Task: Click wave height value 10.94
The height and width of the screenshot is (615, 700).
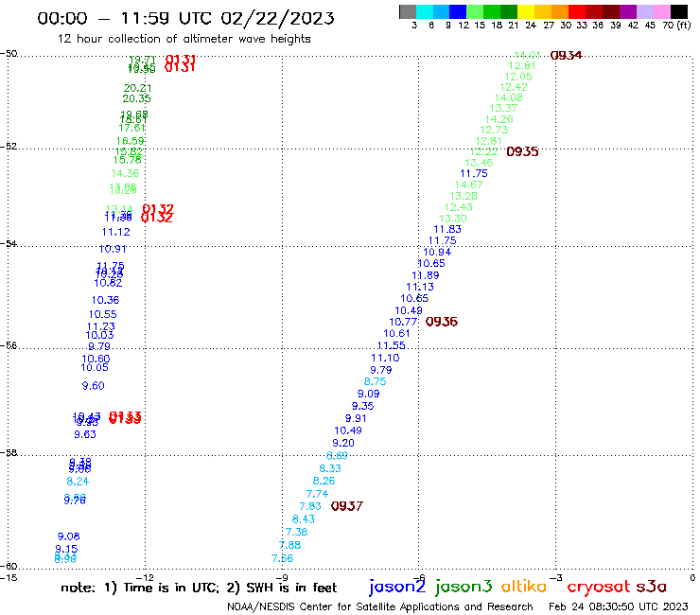Action: (437, 252)
